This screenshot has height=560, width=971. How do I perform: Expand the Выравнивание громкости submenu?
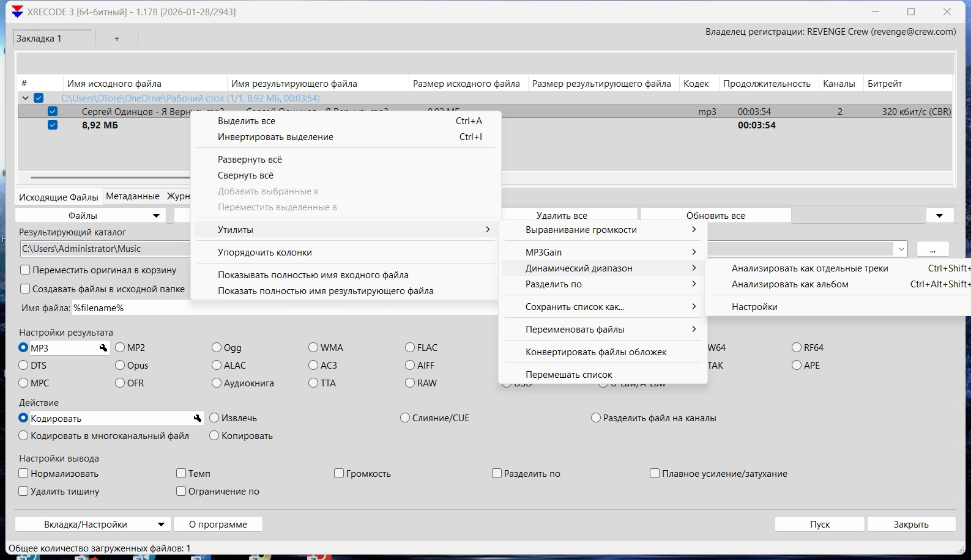[603, 230]
